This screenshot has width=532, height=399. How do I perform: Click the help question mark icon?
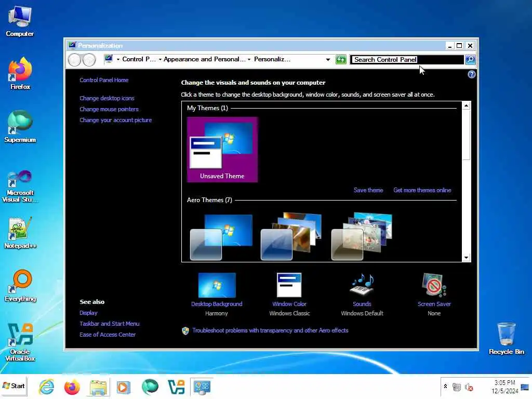(471, 74)
